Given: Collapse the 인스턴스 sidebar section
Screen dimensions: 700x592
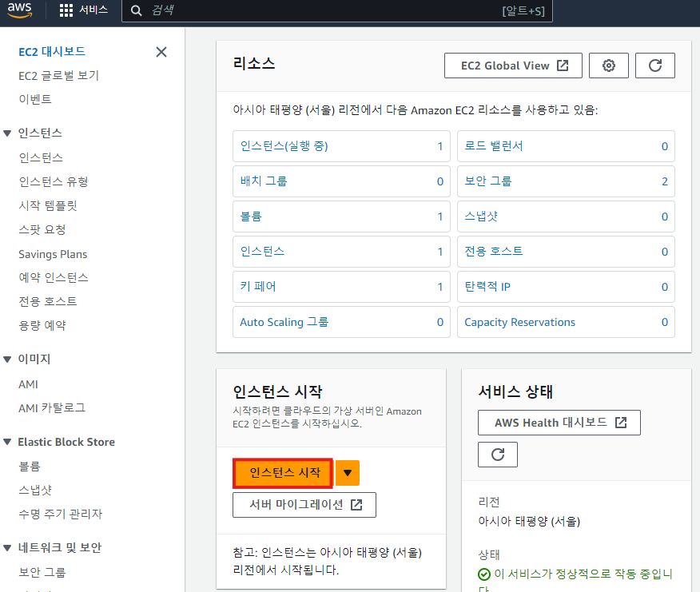Looking at the screenshot, I should click(7, 133).
